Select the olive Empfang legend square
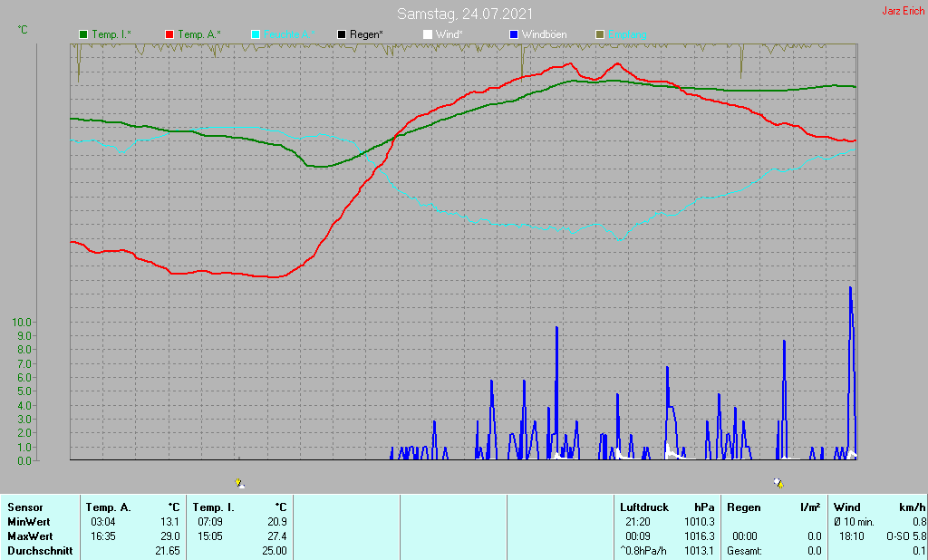928x560 pixels. [x=600, y=35]
